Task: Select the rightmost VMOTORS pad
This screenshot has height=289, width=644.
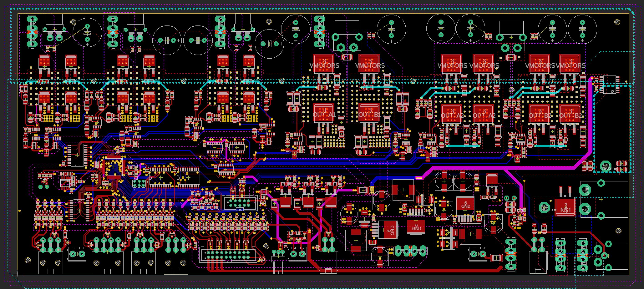Action: tap(570, 63)
